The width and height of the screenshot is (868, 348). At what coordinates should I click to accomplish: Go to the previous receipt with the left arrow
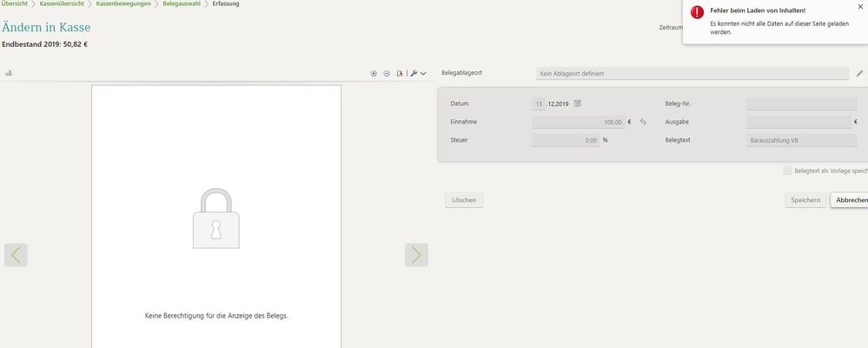[16, 254]
